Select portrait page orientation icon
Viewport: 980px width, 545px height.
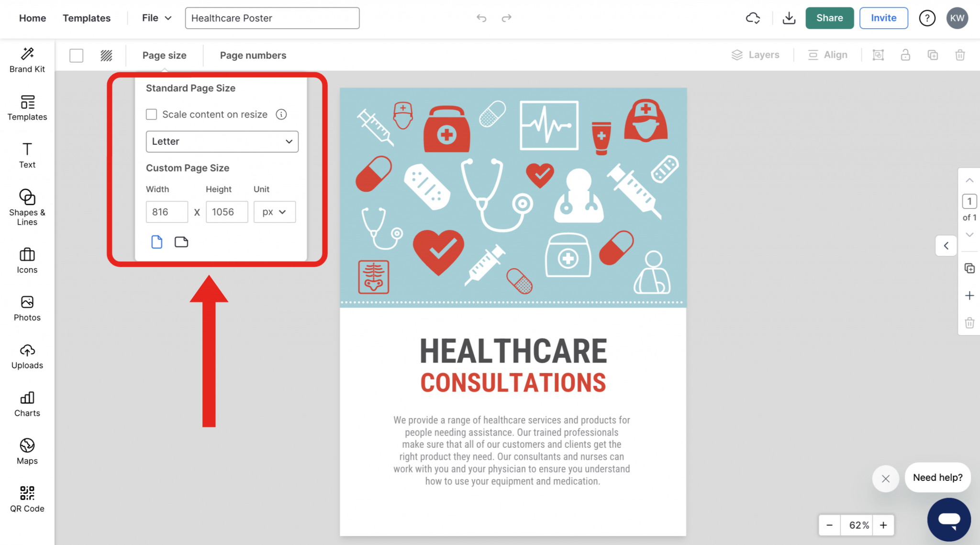click(x=156, y=242)
